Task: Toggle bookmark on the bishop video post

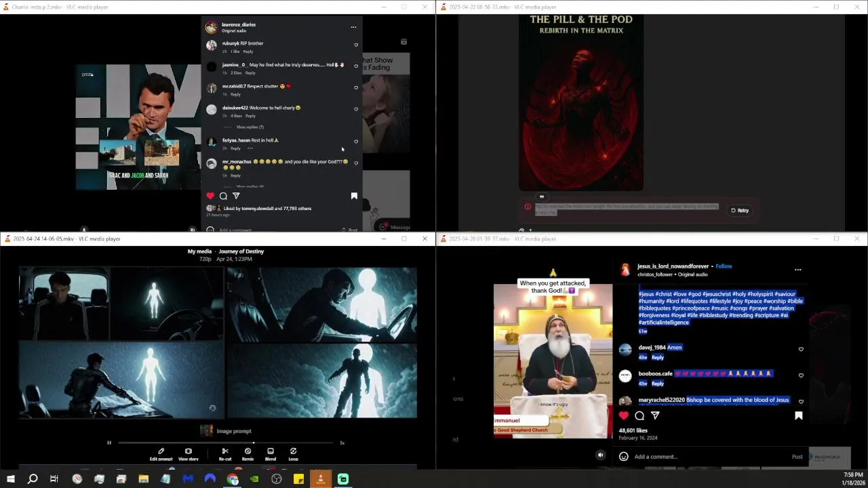Action: point(799,415)
